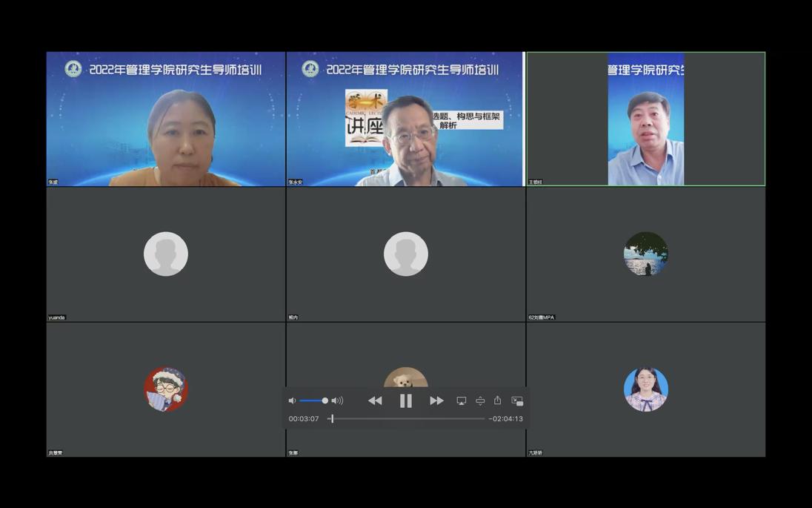Open the share icon in the player controls
812x508 pixels.
tap(498, 400)
